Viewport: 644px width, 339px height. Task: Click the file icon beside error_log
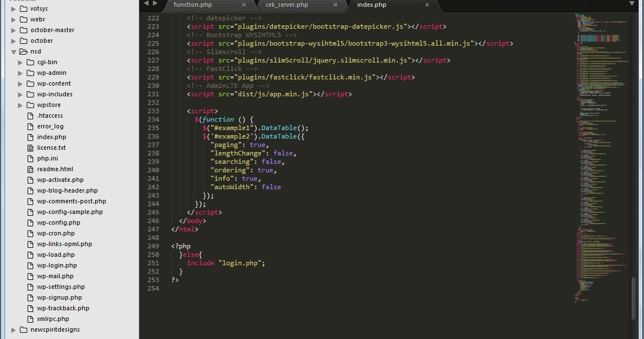[x=31, y=126]
